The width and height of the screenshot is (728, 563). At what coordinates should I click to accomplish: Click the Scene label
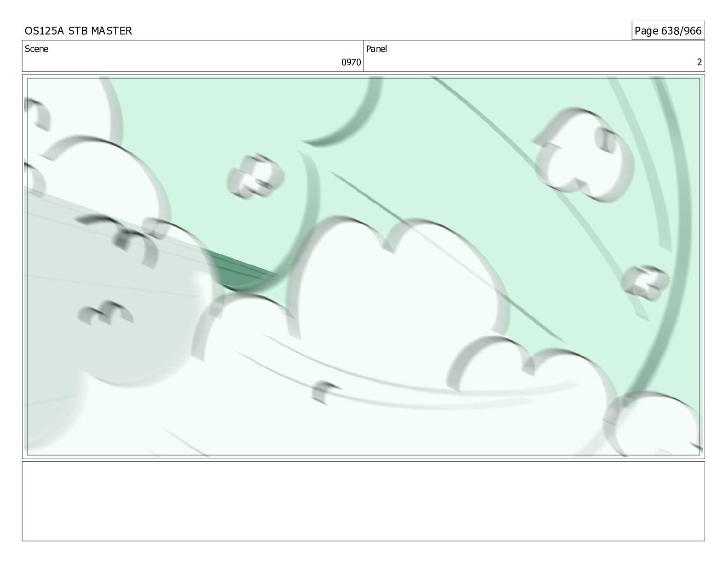click(36, 49)
